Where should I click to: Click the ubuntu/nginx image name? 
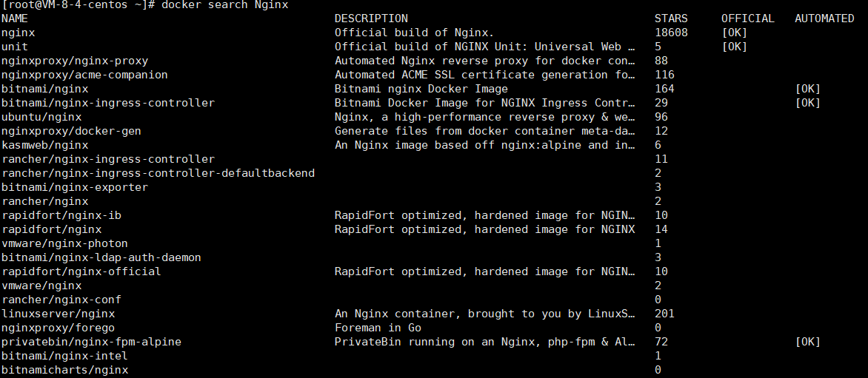[x=41, y=117]
